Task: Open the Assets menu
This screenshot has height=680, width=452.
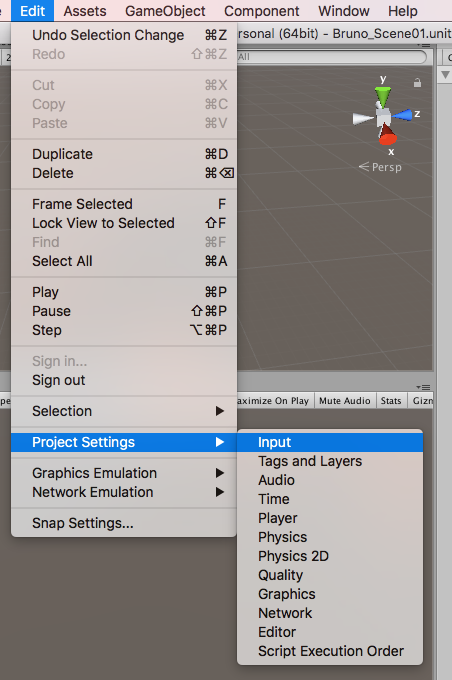Action: click(x=85, y=11)
